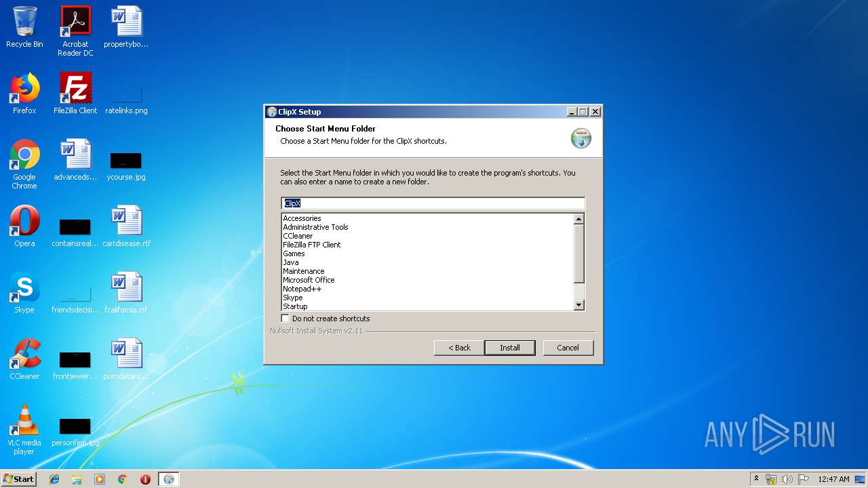The image size is (868, 488).
Task: Select the friendsdecisi... file icon
Action: coord(75,300)
